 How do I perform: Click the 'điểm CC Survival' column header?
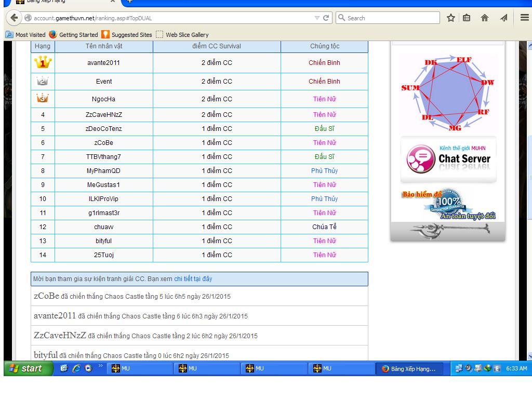pos(217,46)
